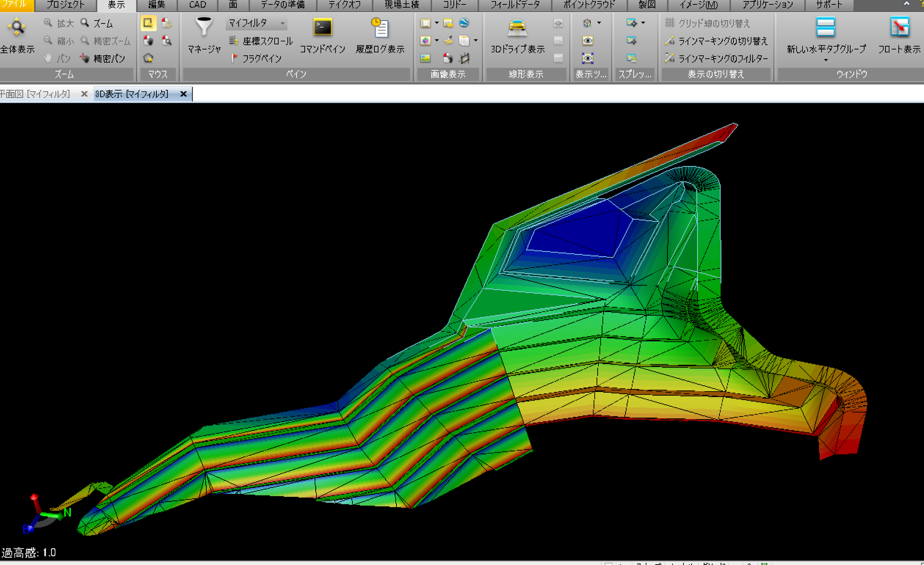The width and height of the screenshot is (924, 565).
Task: Toggle 座標スクロール pane
Action: (x=260, y=41)
